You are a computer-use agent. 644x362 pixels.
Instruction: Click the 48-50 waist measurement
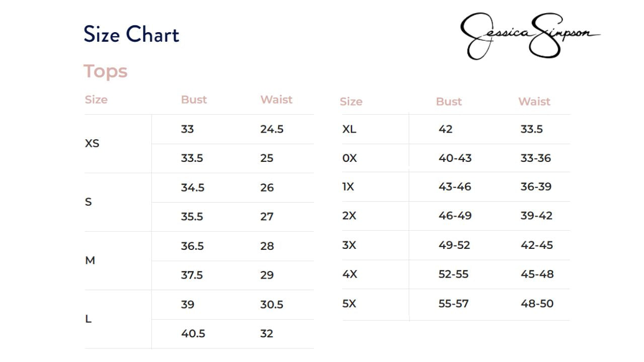pos(537,304)
